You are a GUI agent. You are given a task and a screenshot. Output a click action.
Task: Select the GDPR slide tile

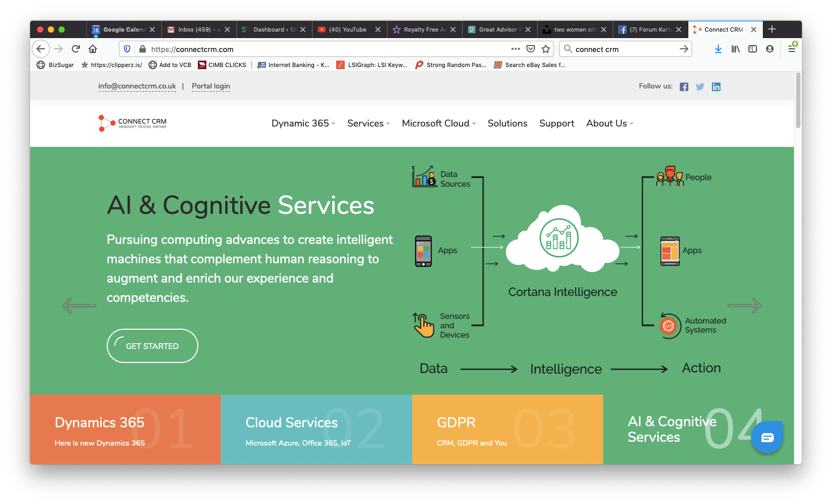(508, 429)
